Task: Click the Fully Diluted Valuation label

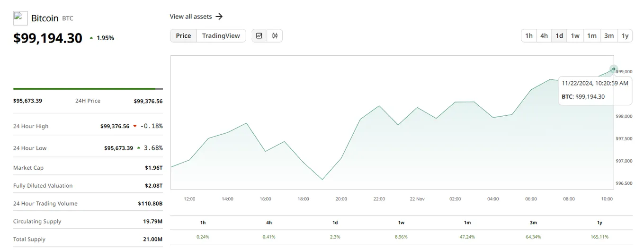Action: [x=43, y=186]
